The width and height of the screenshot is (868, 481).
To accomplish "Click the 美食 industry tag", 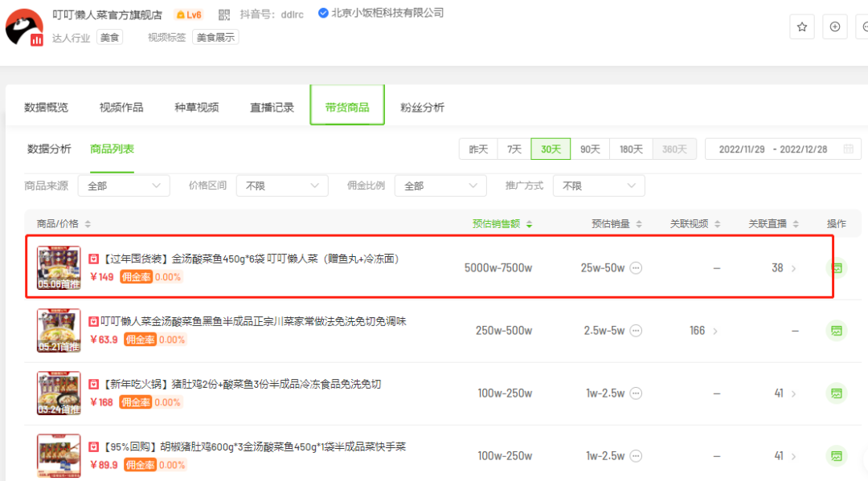I will pyautogui.click(x=109, y=37).
